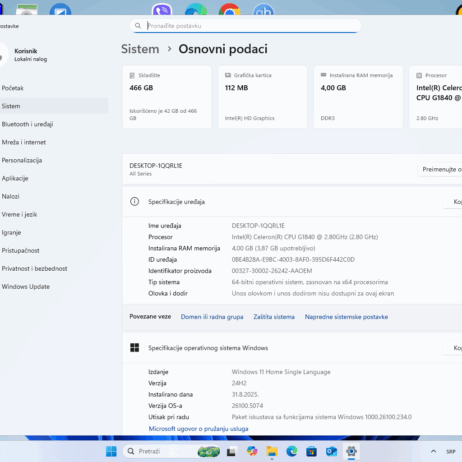462x462 pixels.
Task: Open Igranje settings
Action: 54,232
